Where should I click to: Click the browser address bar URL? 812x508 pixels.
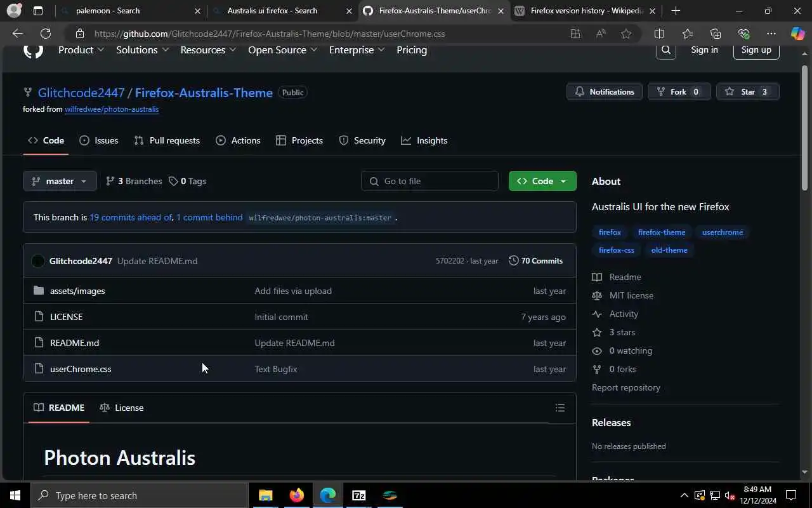pos(270,34)
